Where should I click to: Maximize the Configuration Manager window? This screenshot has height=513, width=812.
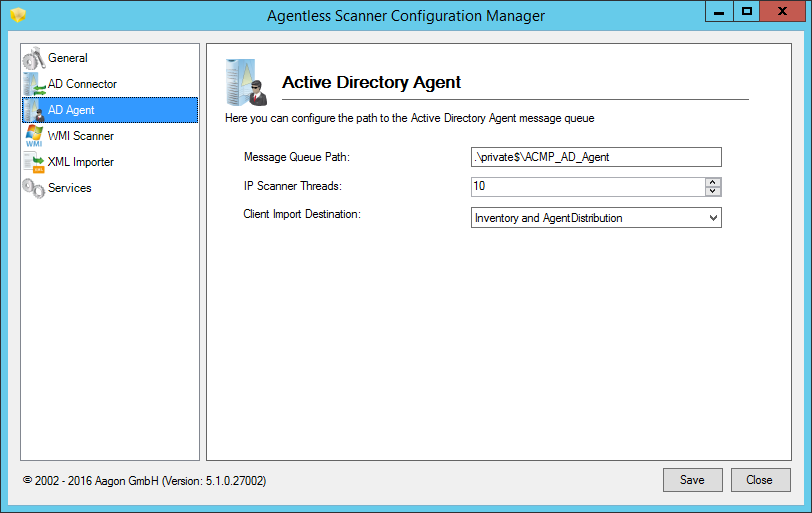pyautogui.click(x=747, y=11)
